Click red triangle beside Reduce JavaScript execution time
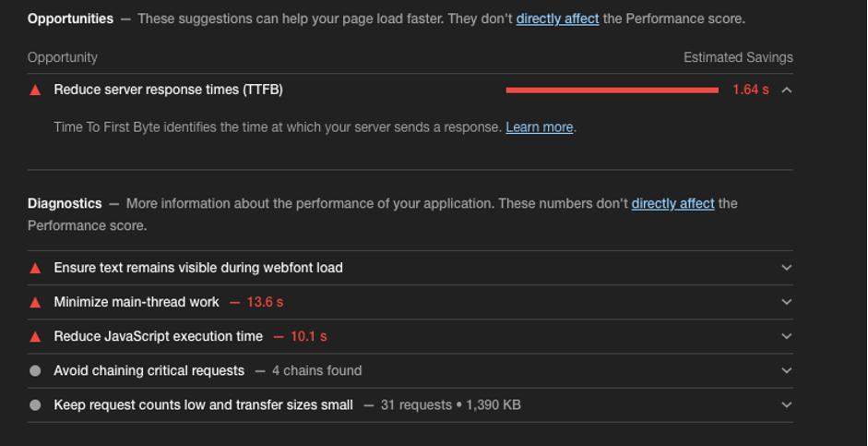 [x=35, y=336]
